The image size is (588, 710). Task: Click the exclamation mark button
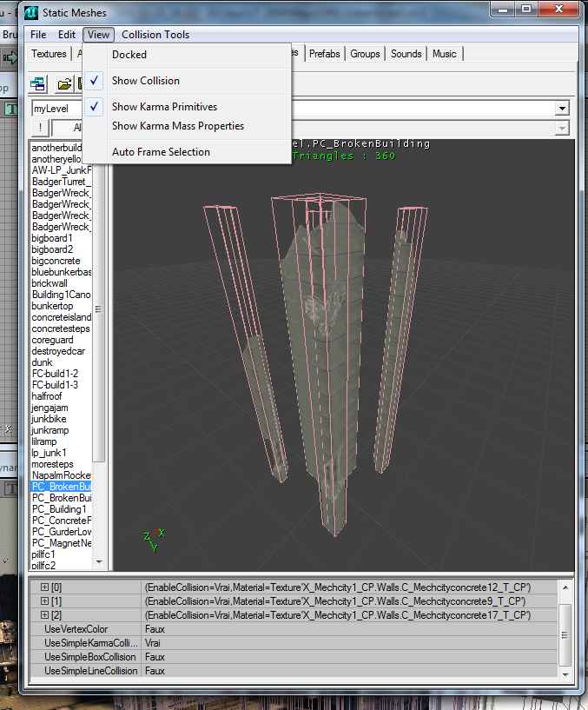(40, 128)
